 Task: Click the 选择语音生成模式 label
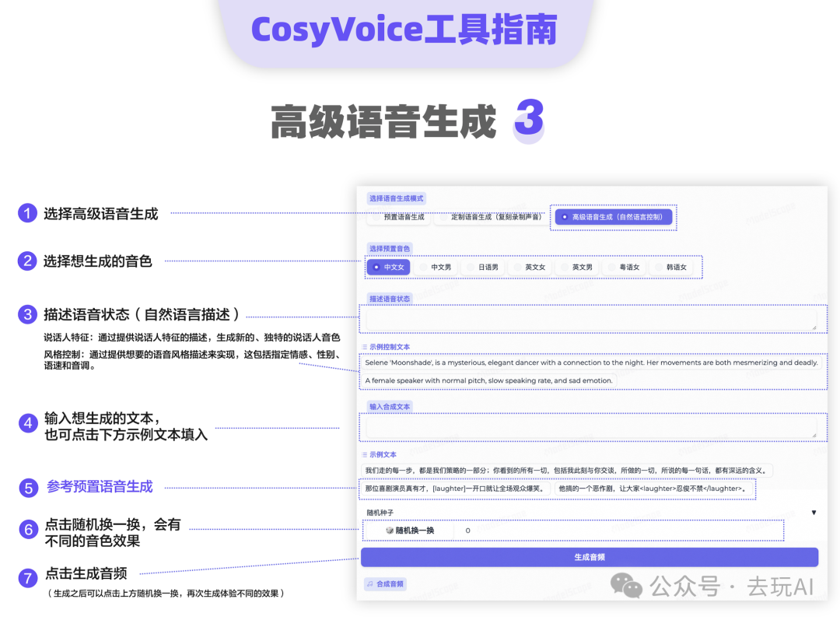pyautogui.click(x=397, y=199)
